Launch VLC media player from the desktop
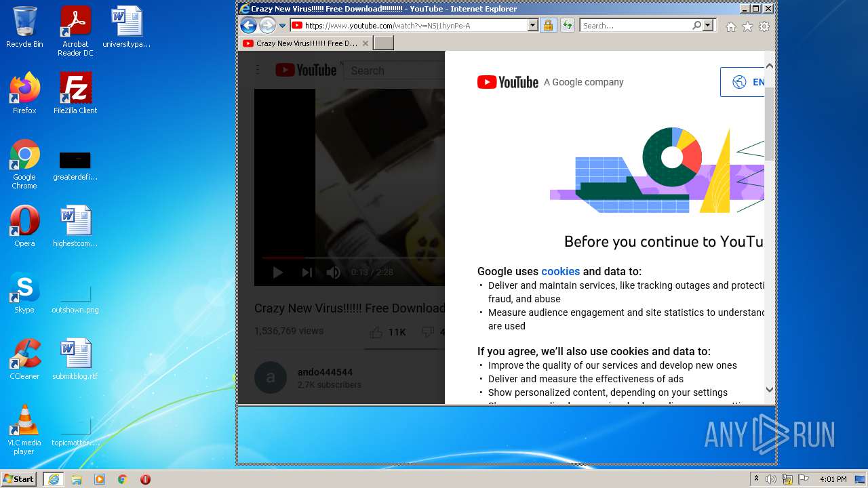The height and width of the screenshot is (488, 868). (x=24, y=430)
